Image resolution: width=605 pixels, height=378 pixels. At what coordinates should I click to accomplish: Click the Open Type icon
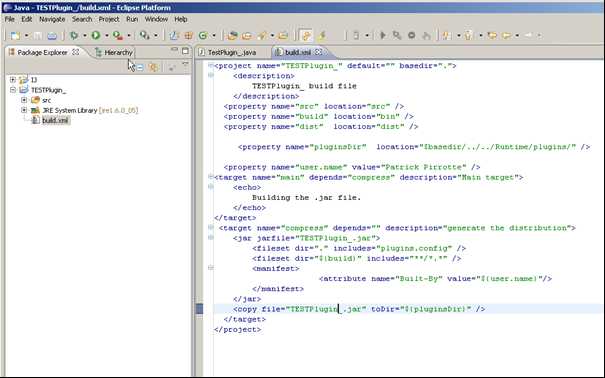pyautogui.click(x=232, y=35)
